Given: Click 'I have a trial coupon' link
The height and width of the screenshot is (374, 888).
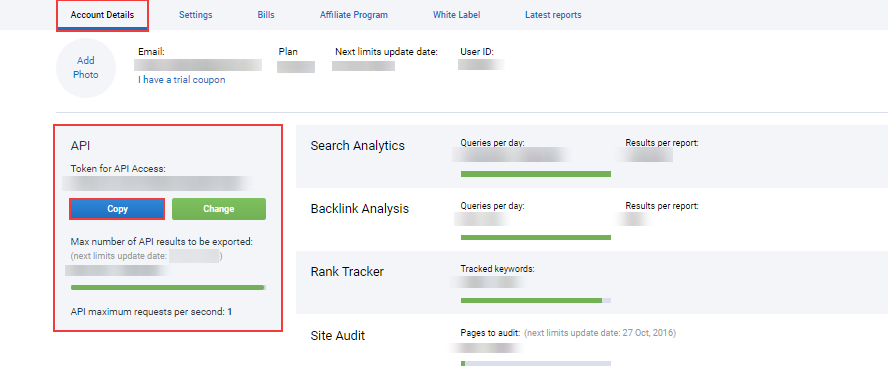Looking at the screenshot, I should click(181, 80).
